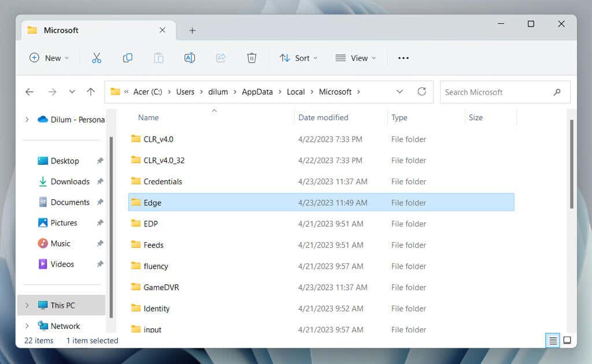Click the Local breadcrumb in address bar

click(295, 92)
